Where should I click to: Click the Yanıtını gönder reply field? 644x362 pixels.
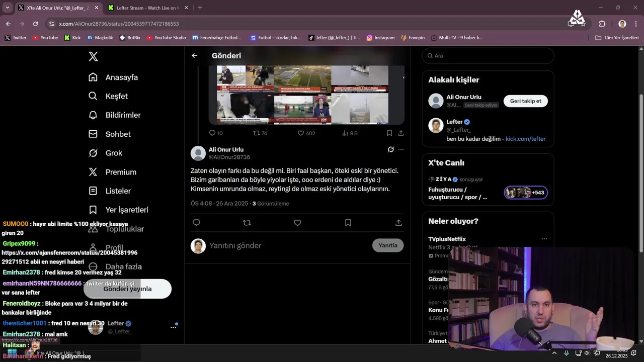point(288,245)
